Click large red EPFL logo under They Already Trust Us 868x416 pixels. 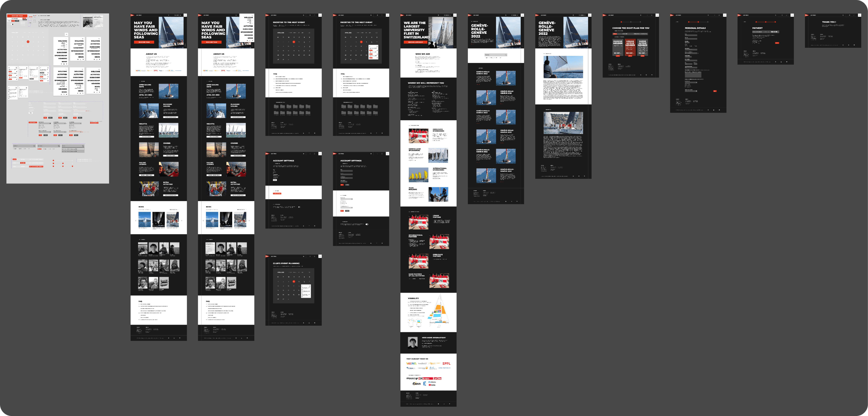446,363
